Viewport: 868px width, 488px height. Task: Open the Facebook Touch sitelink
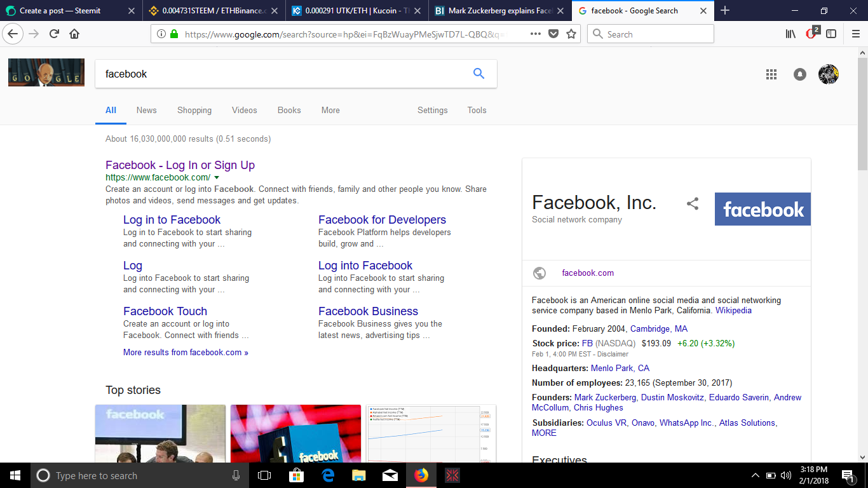[165, 311]
